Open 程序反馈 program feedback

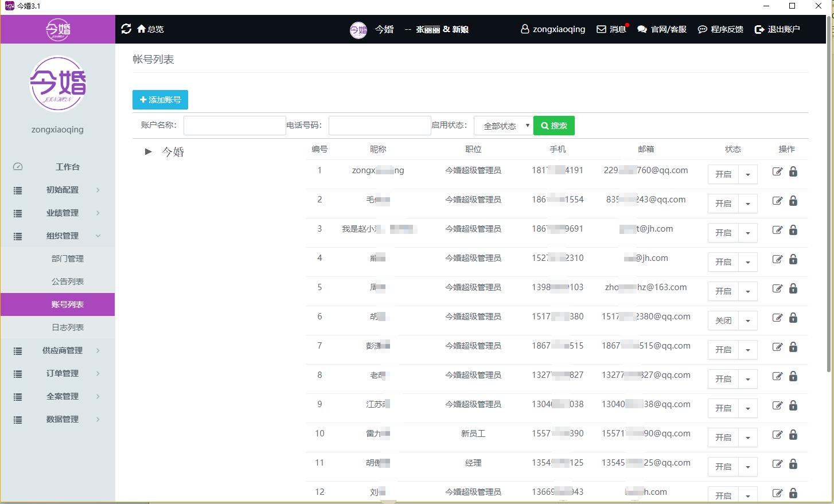(719, 29)
